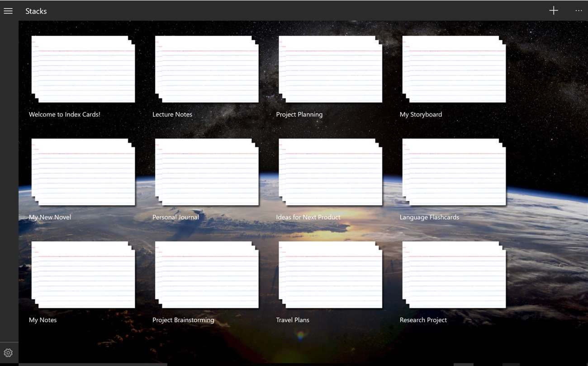This screenshot has height=366, width=588.
Task: Open the more options ellipsis menu
Action: click(x=579, y=10)
